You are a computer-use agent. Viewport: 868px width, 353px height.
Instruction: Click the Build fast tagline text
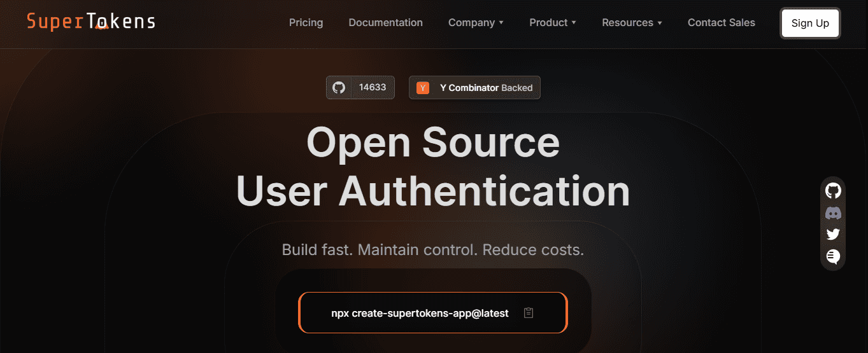pos(433,249)
